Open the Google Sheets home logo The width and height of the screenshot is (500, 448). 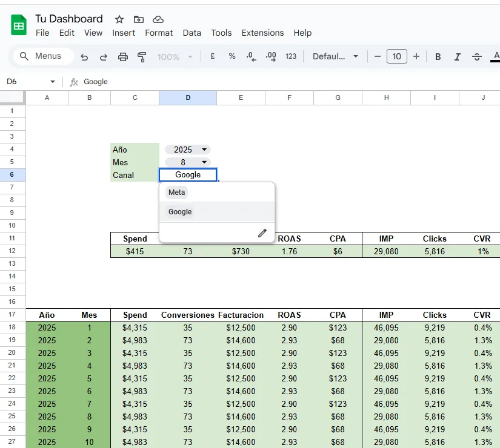coord(19,25)
